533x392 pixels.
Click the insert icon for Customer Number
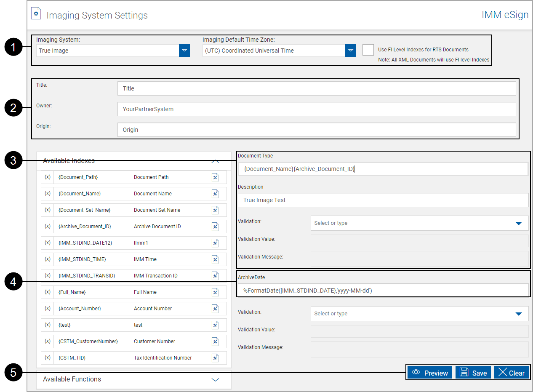coord(215,341)
